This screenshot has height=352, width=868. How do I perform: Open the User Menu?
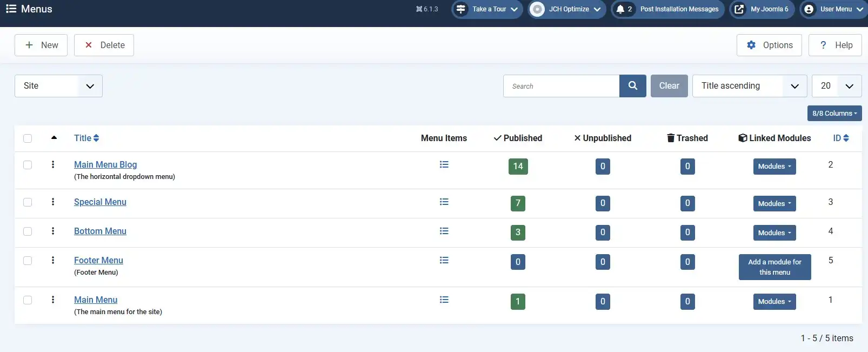click(834, 9)
